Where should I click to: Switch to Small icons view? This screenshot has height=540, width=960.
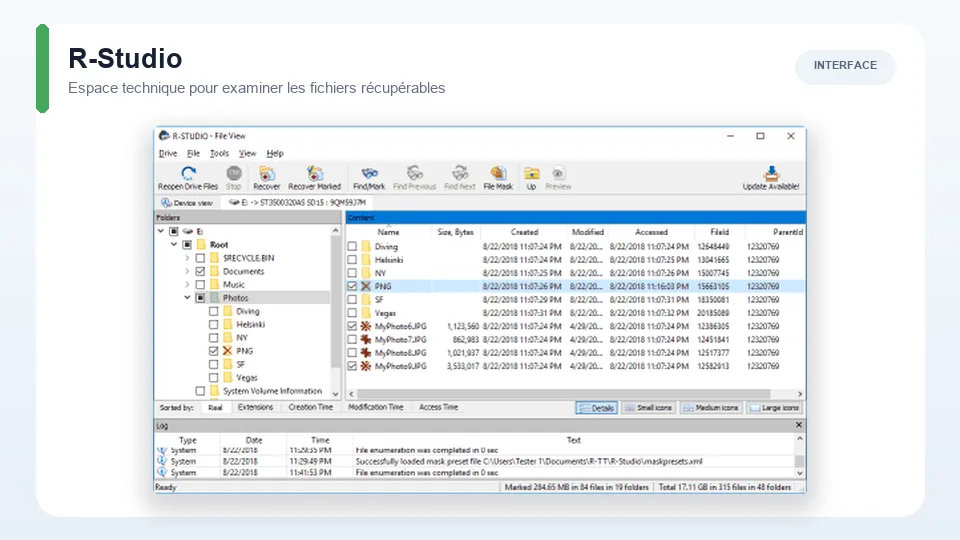tap(648, 408)
